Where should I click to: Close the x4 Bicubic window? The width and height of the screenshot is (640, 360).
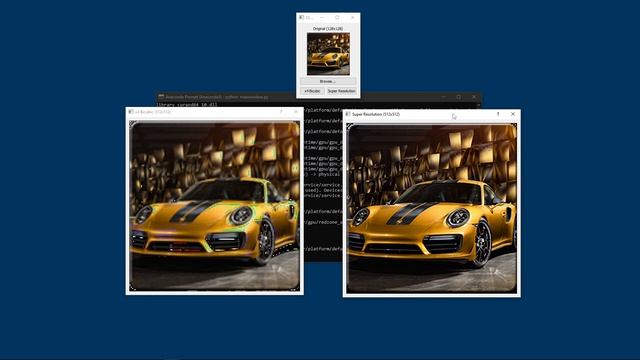(296, 111)
